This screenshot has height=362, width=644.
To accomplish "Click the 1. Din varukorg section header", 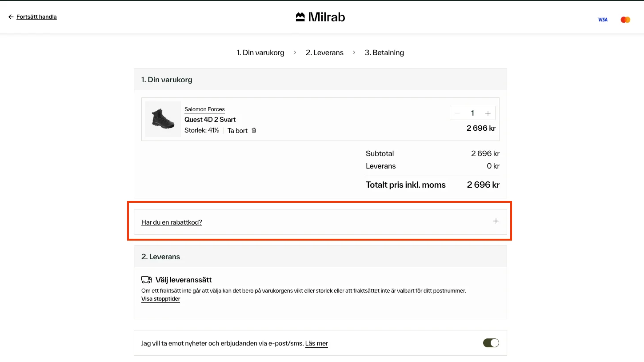I will click(x=320, y=80).
